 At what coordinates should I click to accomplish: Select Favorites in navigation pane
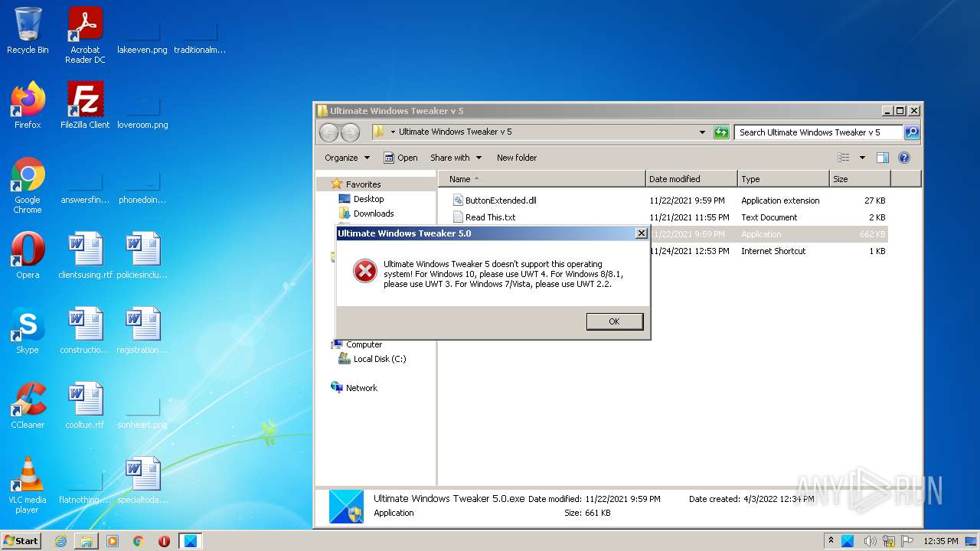pyautogui.click(x=363, y=184)
